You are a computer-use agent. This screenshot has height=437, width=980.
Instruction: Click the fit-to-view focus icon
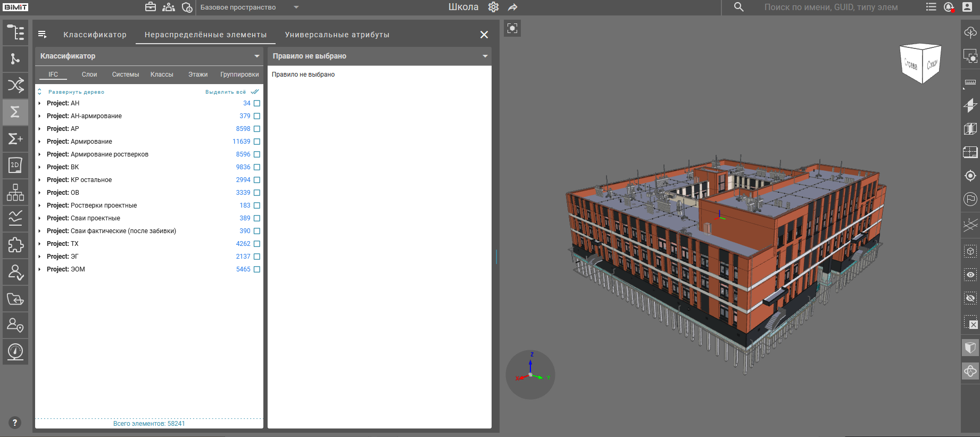(x=512, y=28)
